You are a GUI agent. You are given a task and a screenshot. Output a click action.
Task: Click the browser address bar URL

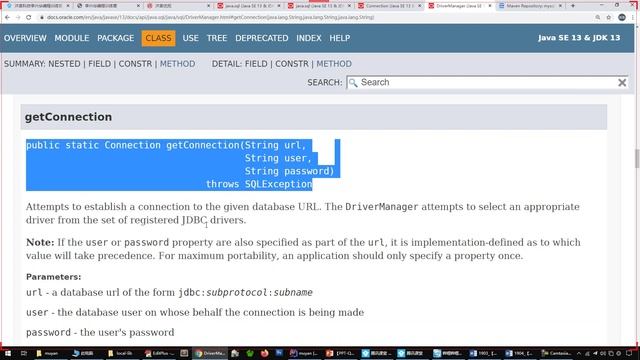(210, 18)
